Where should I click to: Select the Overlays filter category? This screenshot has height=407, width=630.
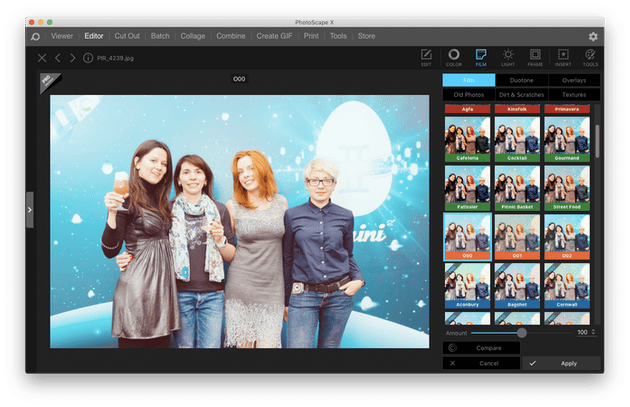tap(574, 80)
